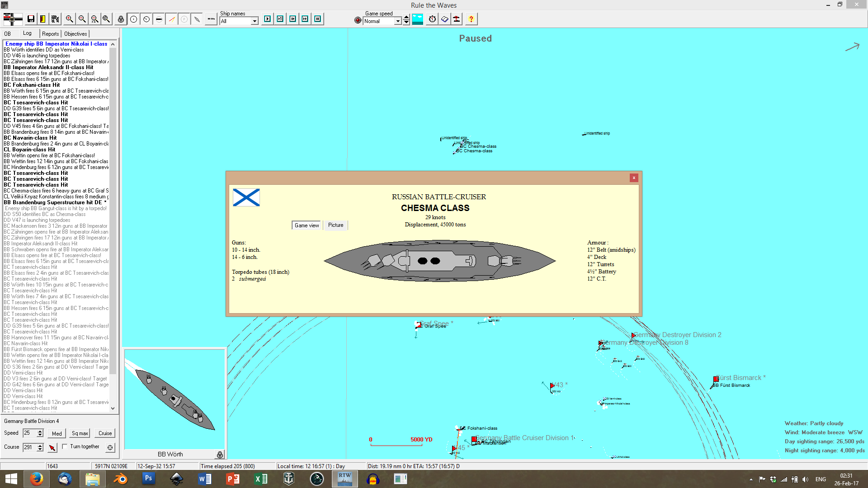Open the Objectives tab

click(75, 34)
